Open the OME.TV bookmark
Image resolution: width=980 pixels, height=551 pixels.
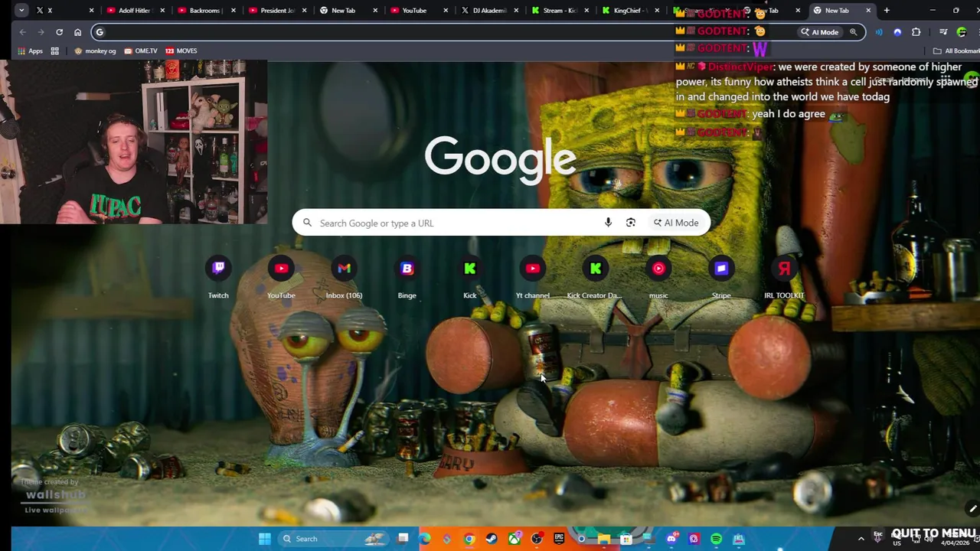coord(140,51)
